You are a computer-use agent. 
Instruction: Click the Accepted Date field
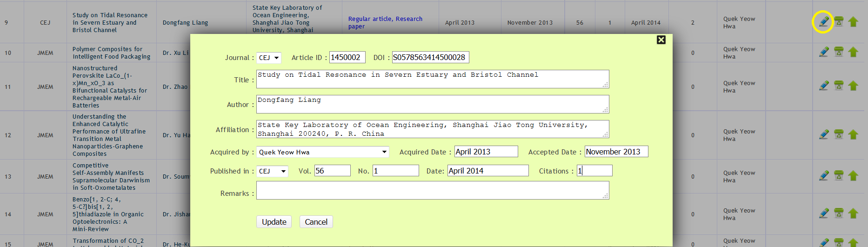click(x=616, y=152)
